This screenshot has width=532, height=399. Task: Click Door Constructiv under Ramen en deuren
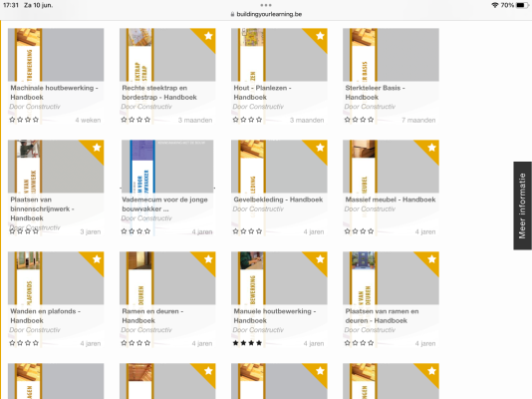146,330
